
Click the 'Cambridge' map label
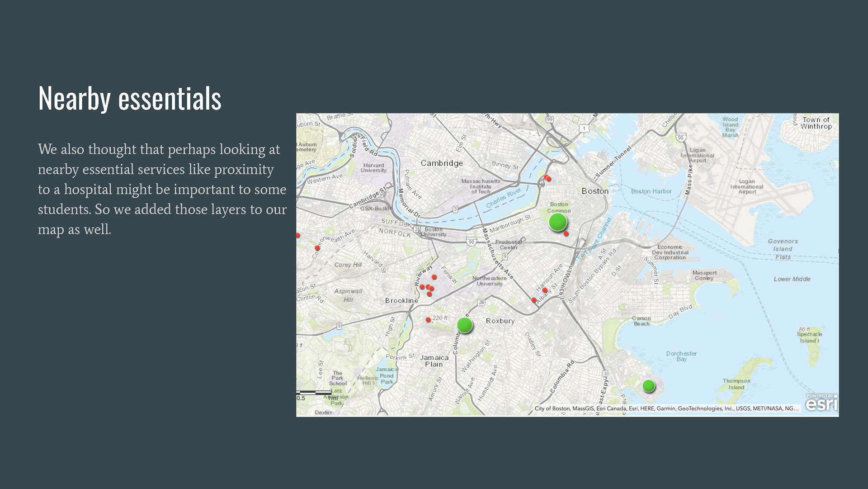442,163
